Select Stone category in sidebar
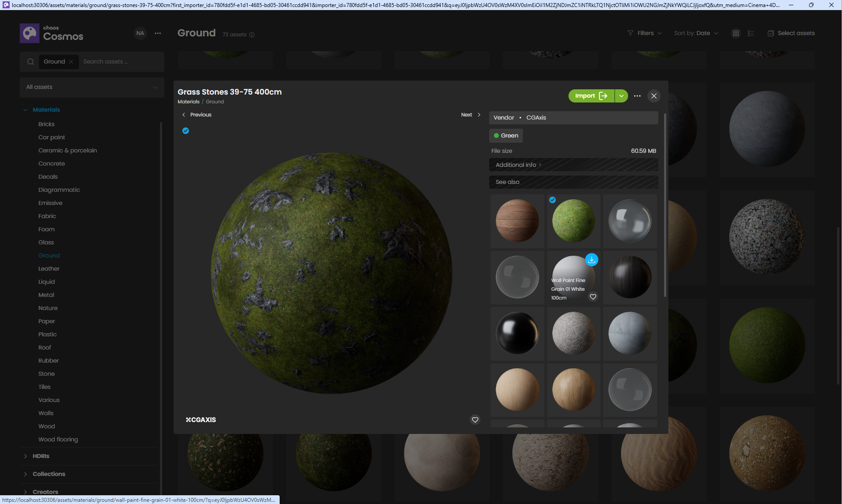 [x=46, y=374]
